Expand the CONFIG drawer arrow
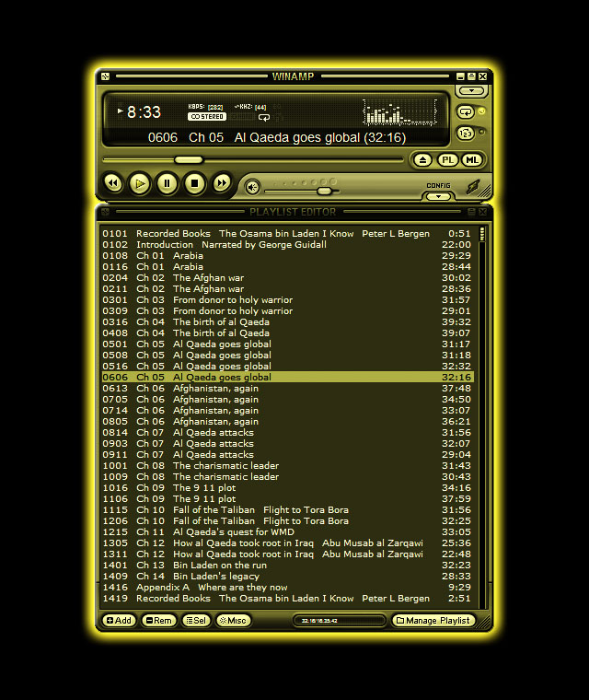 [439, 195]
